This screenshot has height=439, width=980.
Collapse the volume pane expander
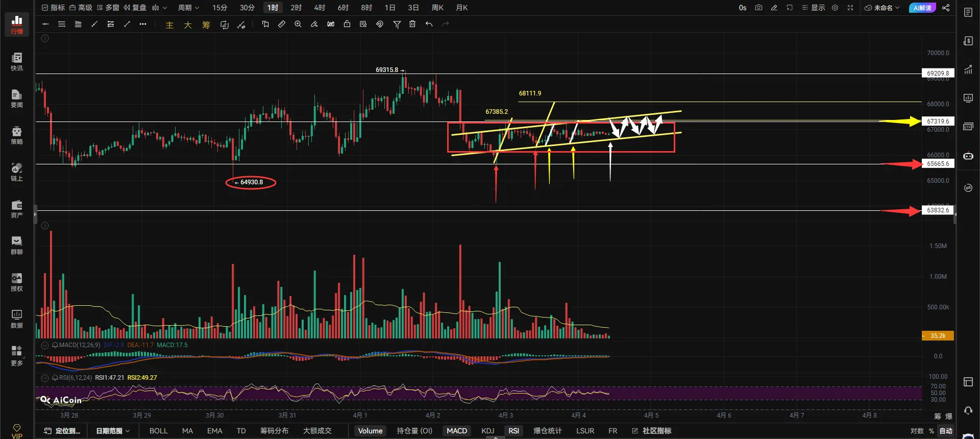(x=45, y=226)
